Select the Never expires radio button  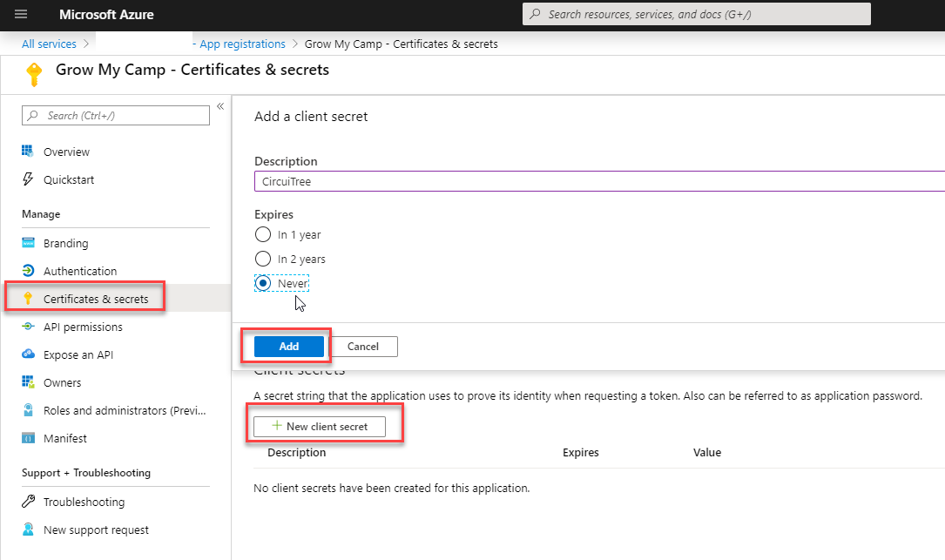coord(263,283)
